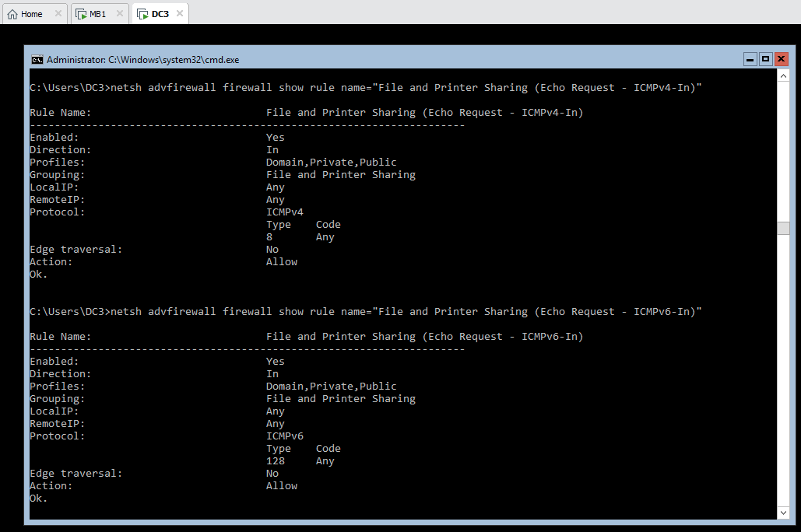The width and height of the screenshot is (801, 532).
Task: Click the DC3 virtual machine icon
Action: click(142, 14)
